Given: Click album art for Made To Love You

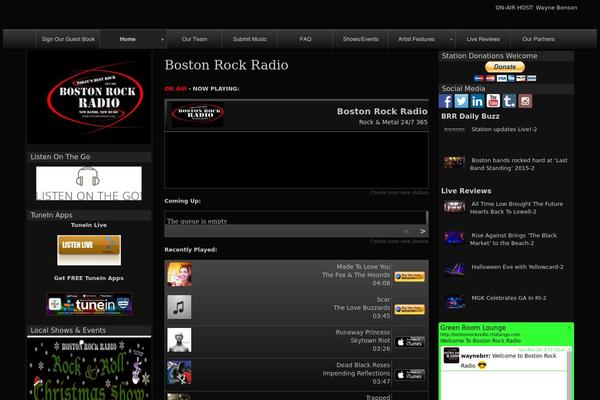Looking at the screenshot, I should pyautogui.click(x=179, y=274).
